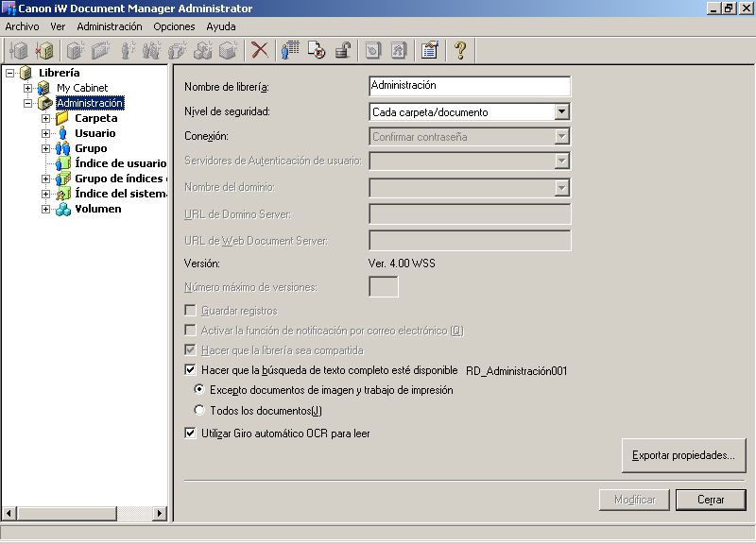Collapse the Librería root tree node
756x544 pixels.
9,73
